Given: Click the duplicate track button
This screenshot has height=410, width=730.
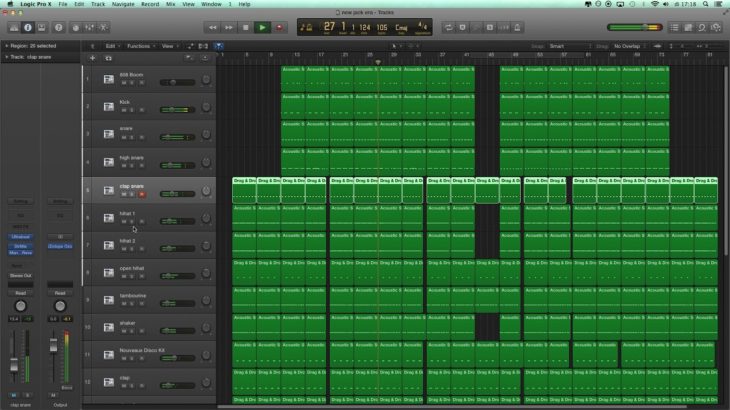Looking at the screenshot, I should 108,58.
